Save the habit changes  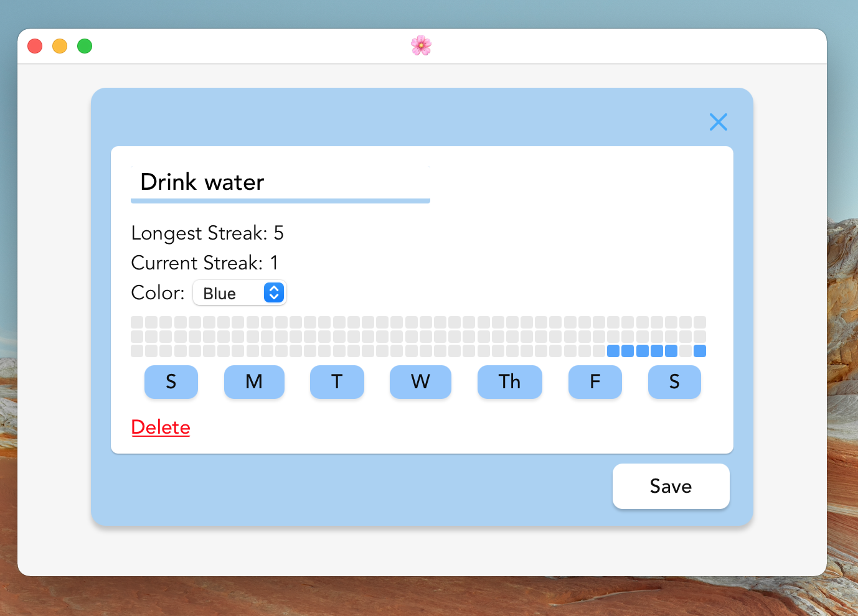(671, 486)
